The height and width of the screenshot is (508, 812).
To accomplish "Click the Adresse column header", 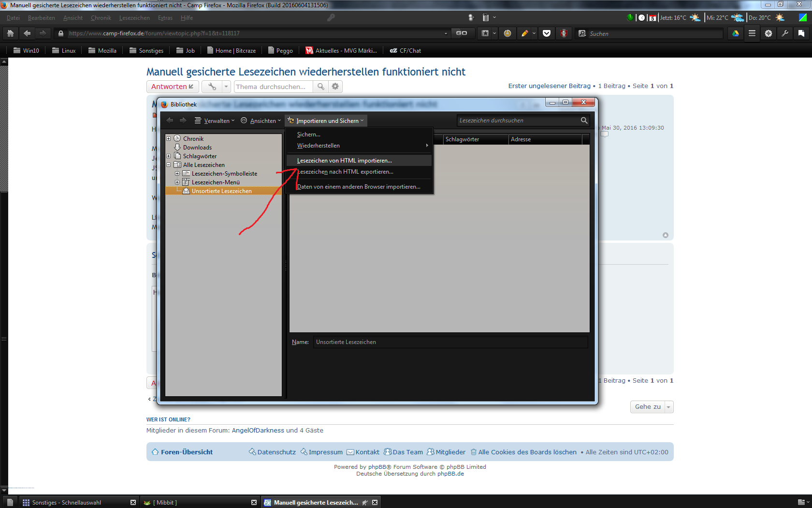I will point(545,139).
